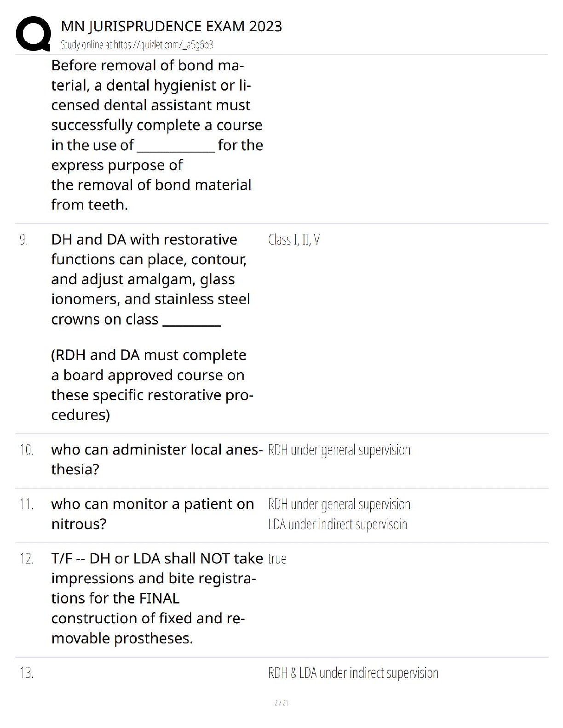The width and height of the screenshot is (563, 728).
Task: Click question number 13
Action: (26, 673)
